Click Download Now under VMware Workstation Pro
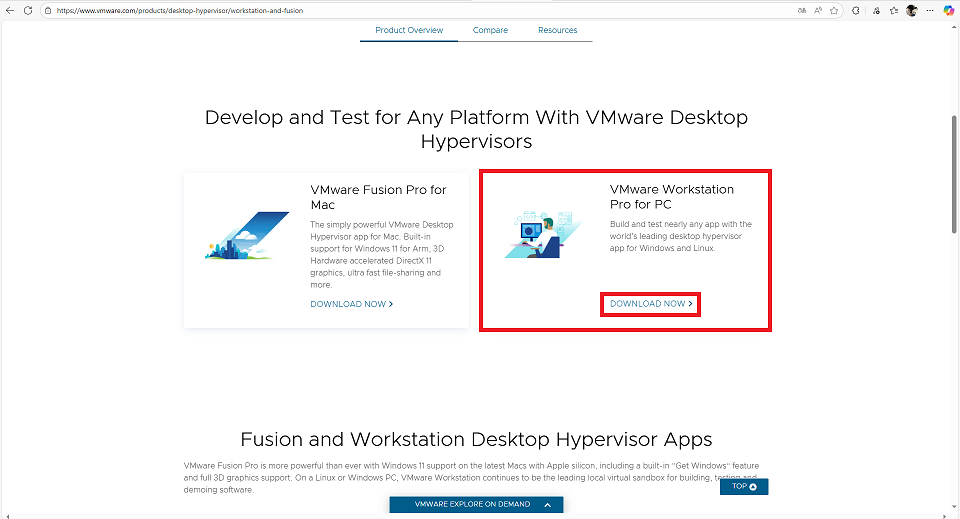 (651, 304)
